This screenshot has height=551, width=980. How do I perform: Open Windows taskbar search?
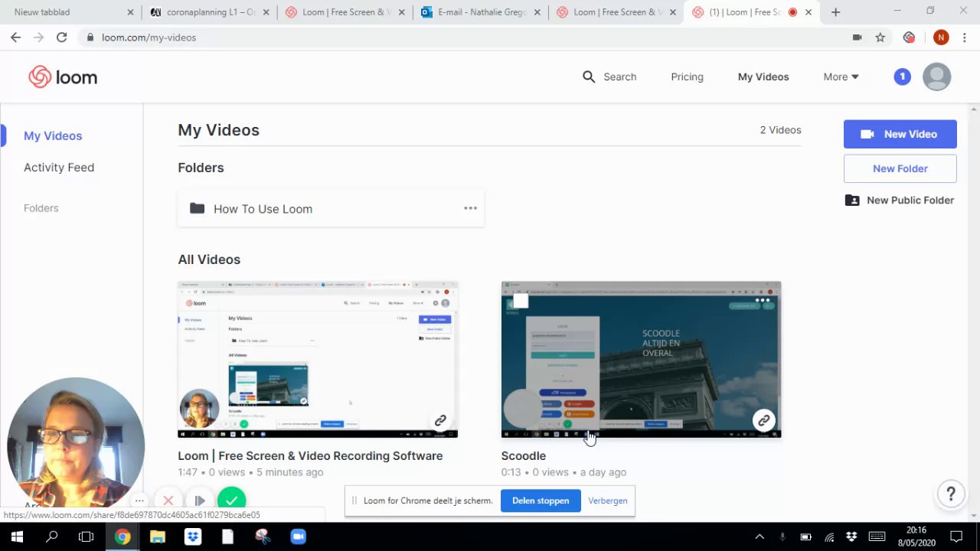(51, 536)
